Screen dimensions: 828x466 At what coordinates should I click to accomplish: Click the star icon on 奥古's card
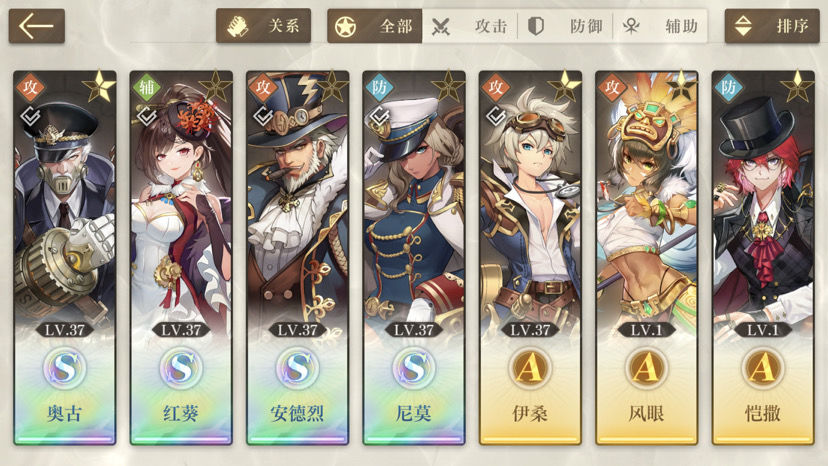(x=99, y=86)
